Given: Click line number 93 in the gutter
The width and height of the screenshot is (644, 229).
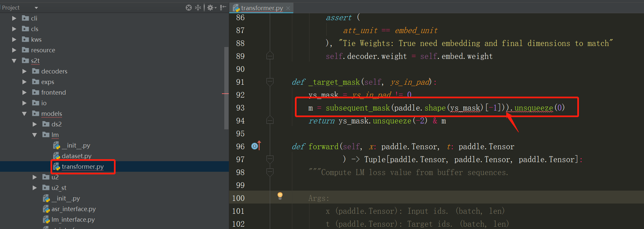Looking at the screenshot, I should coord(240,108).
